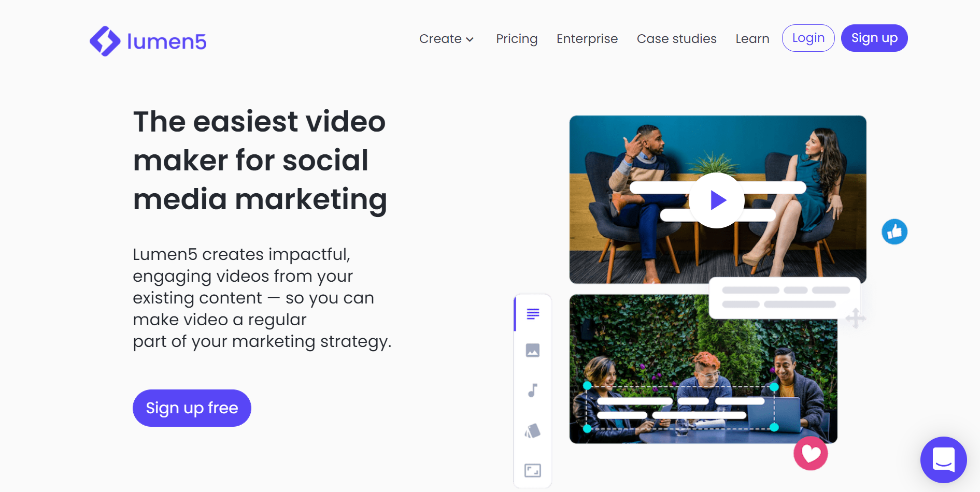This screenshot has height=492, width=980.
Task: Select the text lines icon in sidebar
Action: point(533,314)
